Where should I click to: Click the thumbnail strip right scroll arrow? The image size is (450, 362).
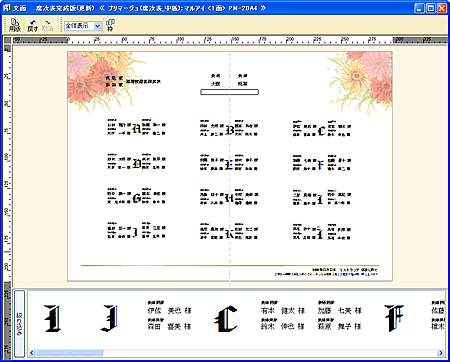click(441, 353)
